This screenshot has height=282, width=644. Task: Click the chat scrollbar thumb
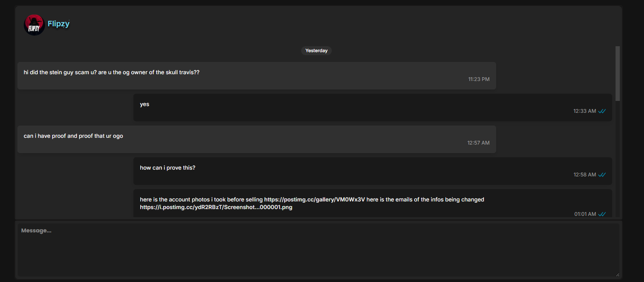[x=618, y=73]
